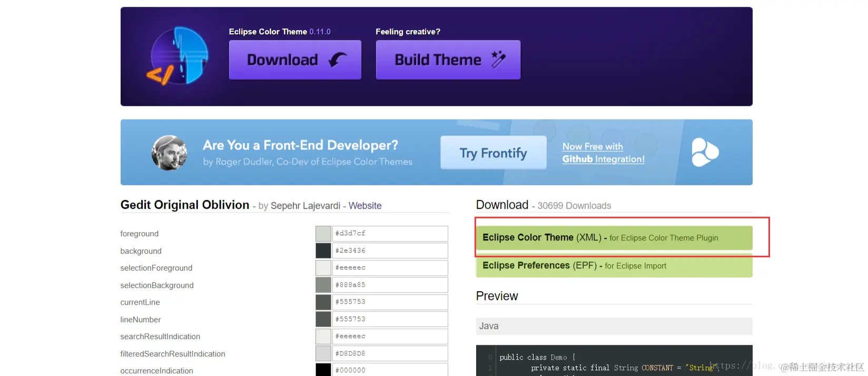
Task: Click the Build Theme button
Action: pos(448,60)
